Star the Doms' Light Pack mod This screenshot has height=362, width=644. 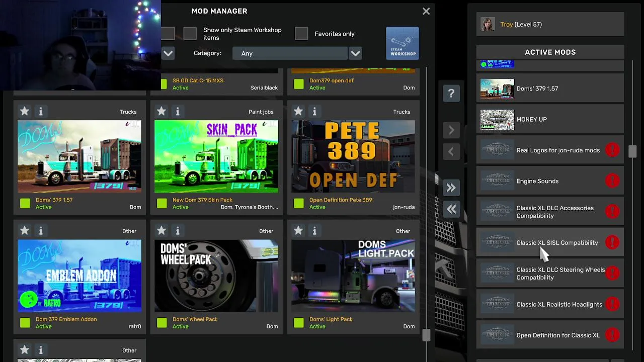[298, 230]
